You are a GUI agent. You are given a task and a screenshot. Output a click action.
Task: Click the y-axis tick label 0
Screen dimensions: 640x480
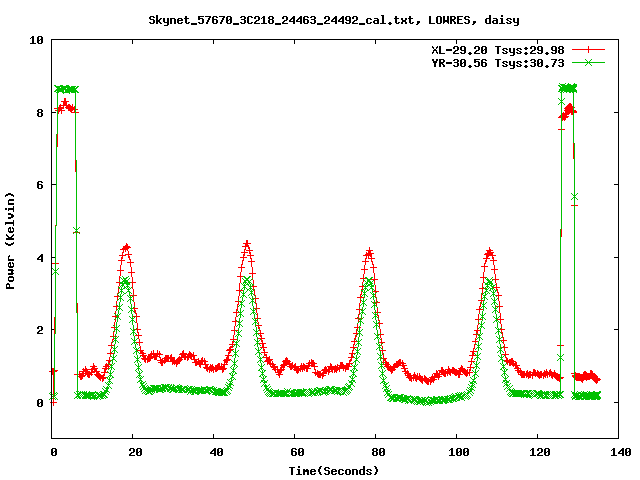coord(40,403)
